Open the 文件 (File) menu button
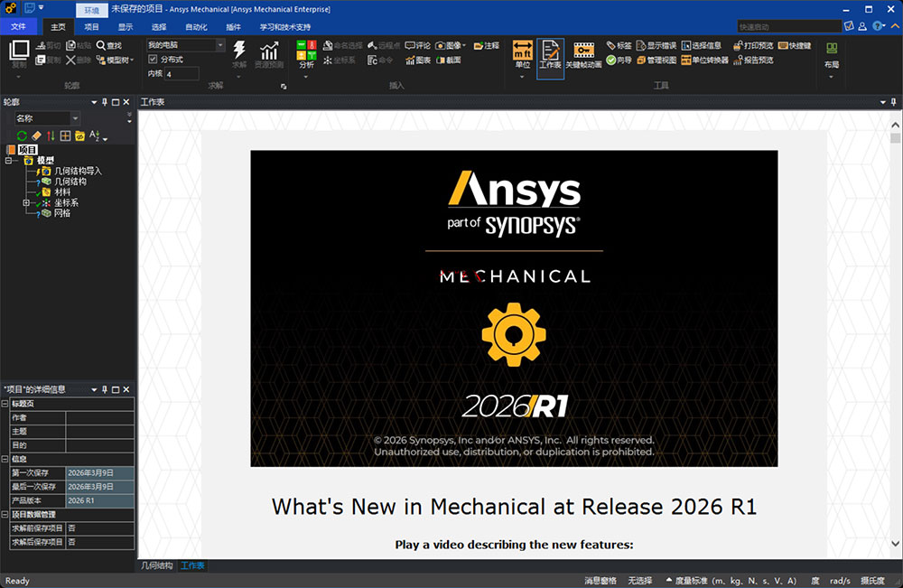Image resolution: width=903 pixels, height=588 pixels. pyautogui.click(x=18, y=26)
